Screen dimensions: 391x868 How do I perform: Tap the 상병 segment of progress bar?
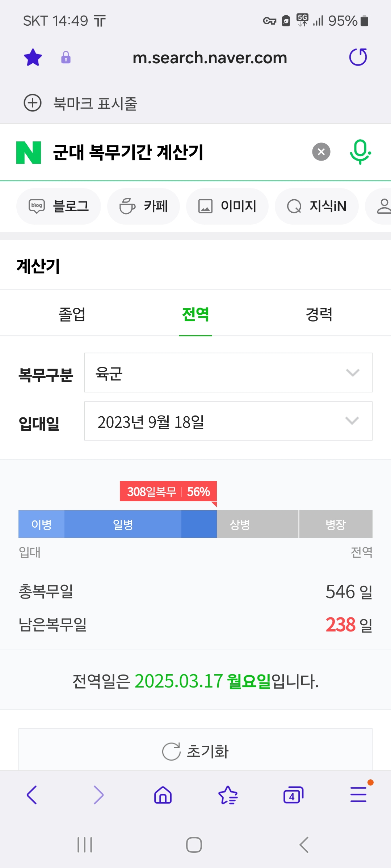point(240,524)
